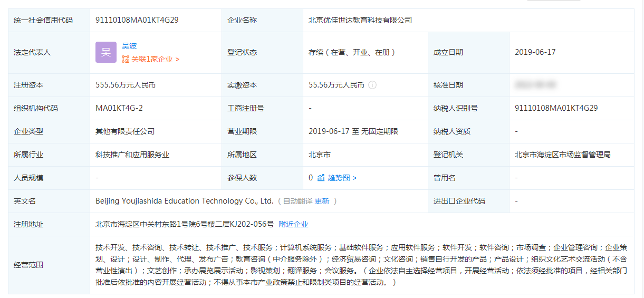Viewport: 644px width, 298px height.
Task: Click industry value 科技推广和应用服务业
Action: pyautogui.click(x=132, y=155)
